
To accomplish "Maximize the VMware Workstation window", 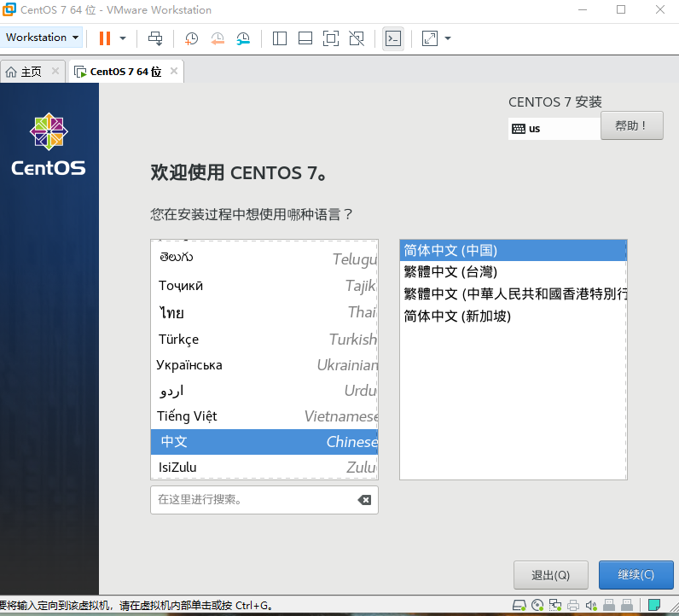I will click(621, 9).
